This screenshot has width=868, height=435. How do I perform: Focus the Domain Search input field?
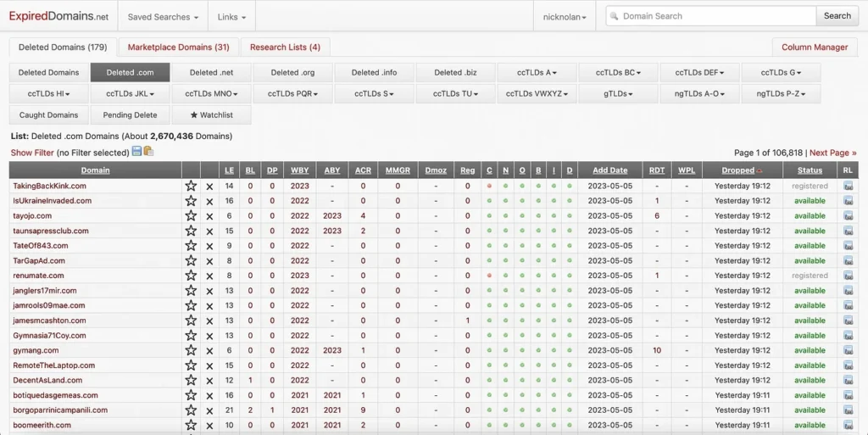click(x=710, y=16)
